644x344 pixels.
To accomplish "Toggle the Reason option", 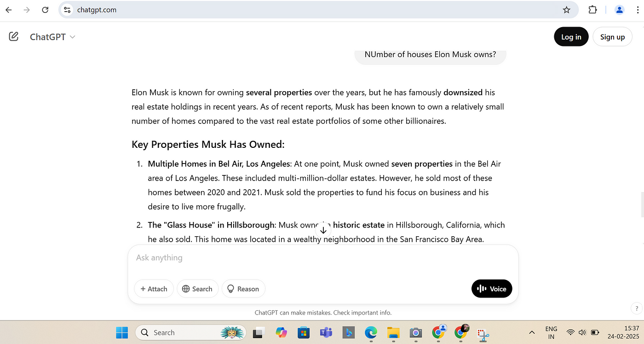I will pyautogui.click(x=243, y=289).
